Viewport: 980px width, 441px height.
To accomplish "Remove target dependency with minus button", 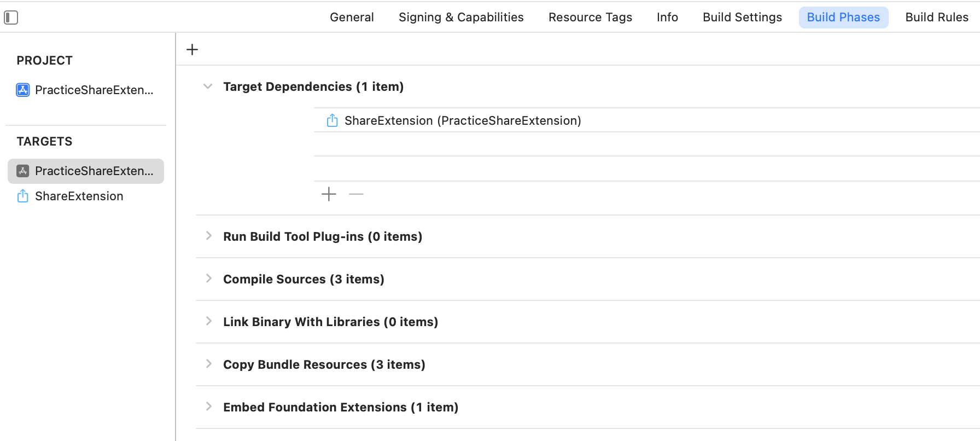I will [356, 194].
